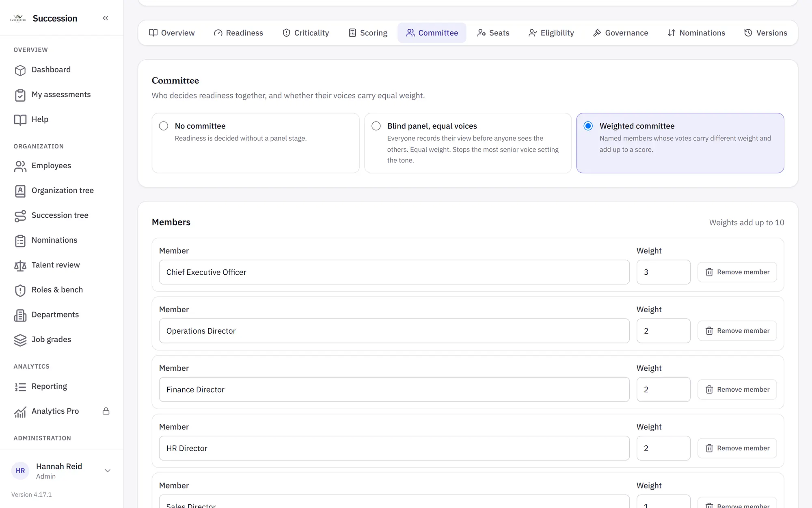The width and height of the screenshot is (812, 508).
Task: Click the Succession logo in the header
Action: (x=18, y=18)
